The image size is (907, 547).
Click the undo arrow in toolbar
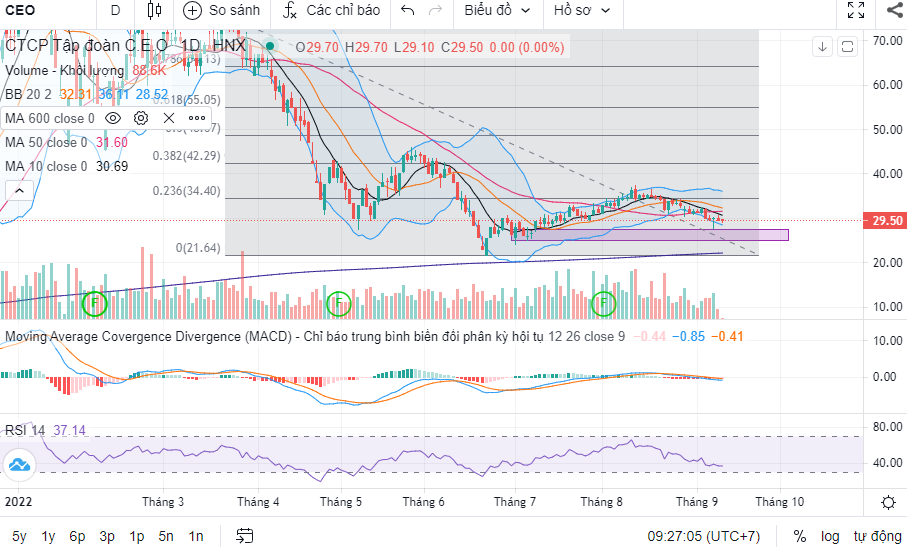[407, 11]
